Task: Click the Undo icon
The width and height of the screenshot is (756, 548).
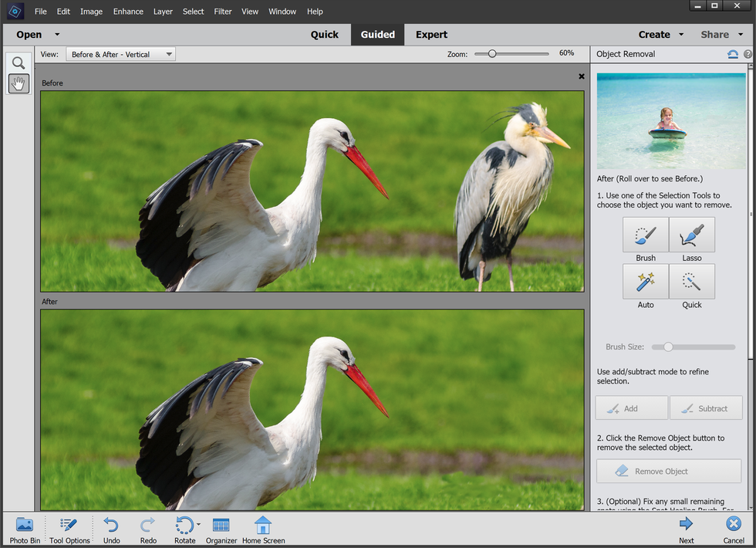Action: point(111,529)
